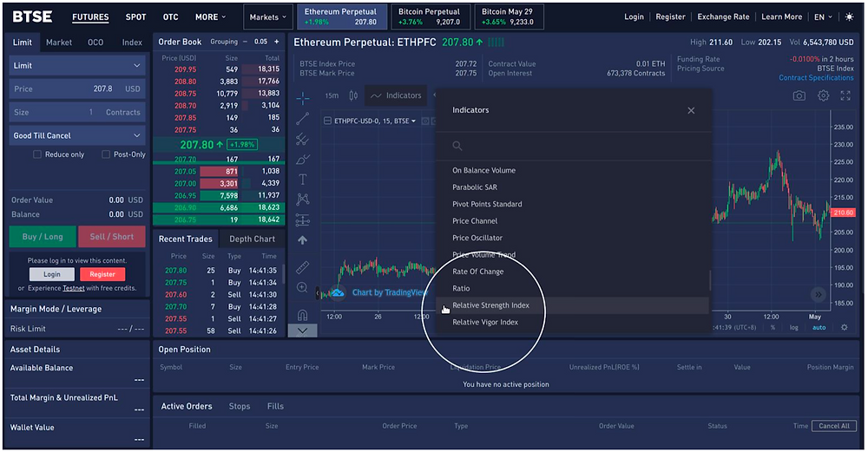Screen dimensions: 868x452
Task: Open the Testnet link
Action: pyautogui.click(x=74, y=288)
